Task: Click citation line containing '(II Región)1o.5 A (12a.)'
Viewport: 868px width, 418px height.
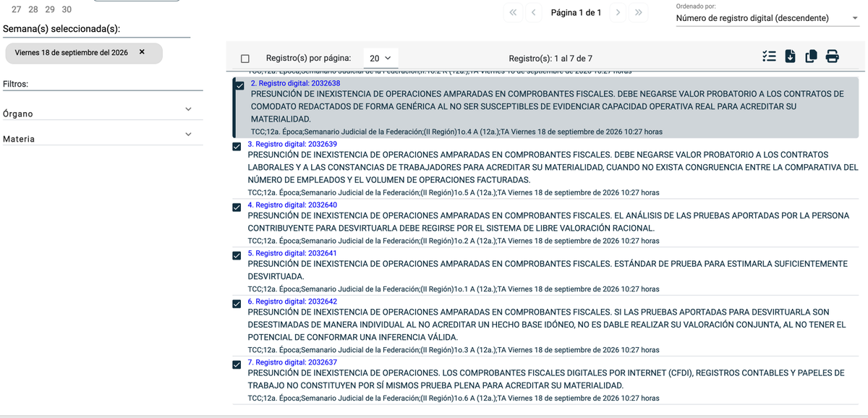Action: [x=454, y=192]
